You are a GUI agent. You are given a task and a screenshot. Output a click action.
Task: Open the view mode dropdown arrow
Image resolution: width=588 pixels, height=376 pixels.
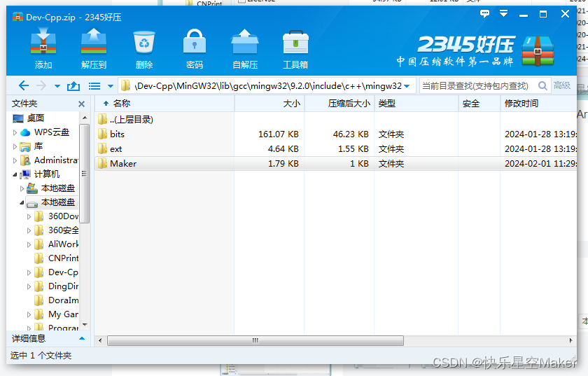tap(111, 86)
